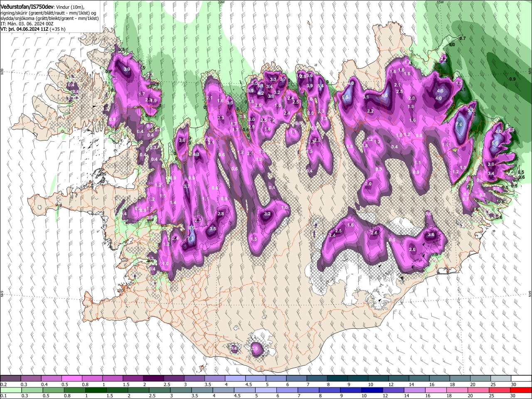The image size is (532, 399).
Task: Click the 4.3 value in western Iceland
Action: (x=197, y=155)
